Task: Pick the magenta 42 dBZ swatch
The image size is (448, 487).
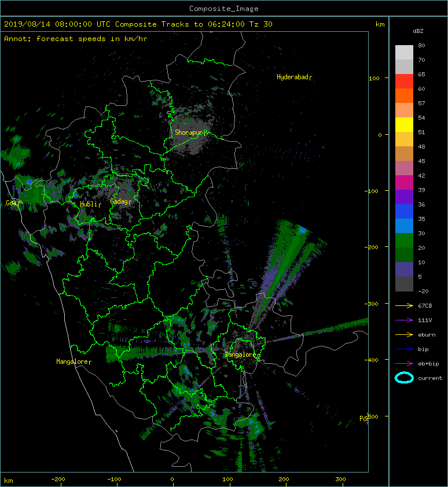Action: tap(404, 182)
